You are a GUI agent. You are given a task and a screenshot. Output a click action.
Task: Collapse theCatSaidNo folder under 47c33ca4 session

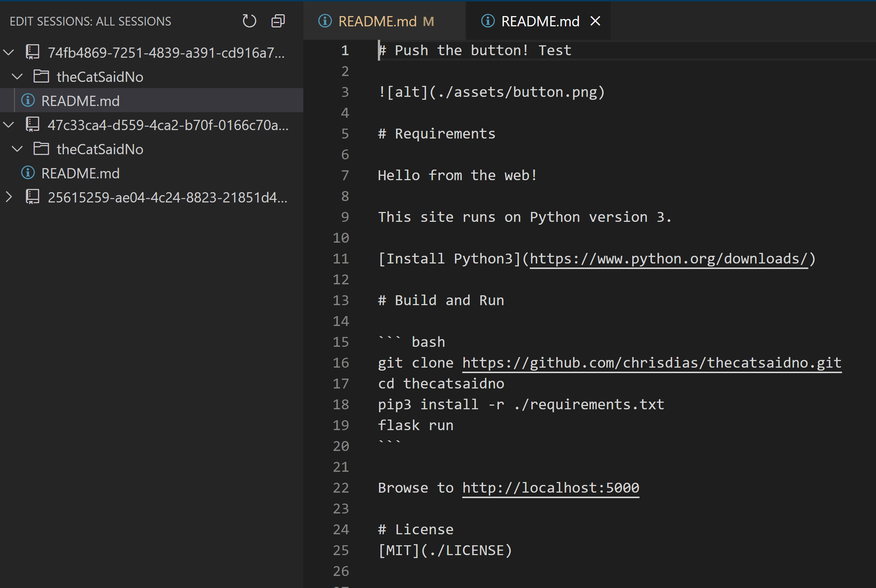17,149
